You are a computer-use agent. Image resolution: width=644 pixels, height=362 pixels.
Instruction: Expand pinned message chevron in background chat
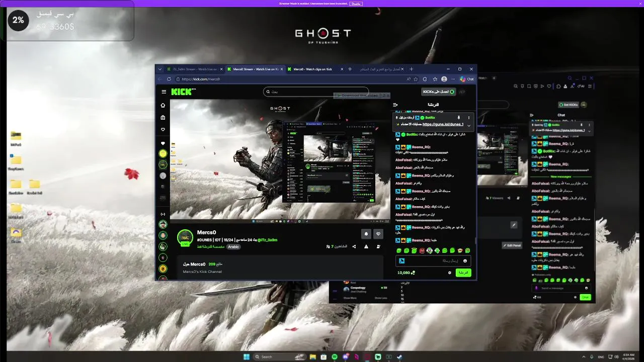(588, 131)
